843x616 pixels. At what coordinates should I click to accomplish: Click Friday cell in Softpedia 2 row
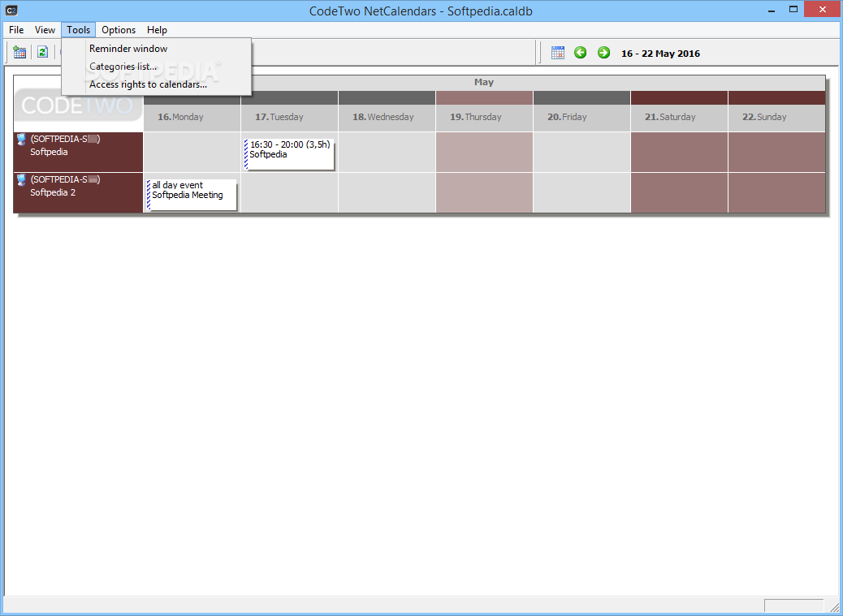(x=581, y=193)
